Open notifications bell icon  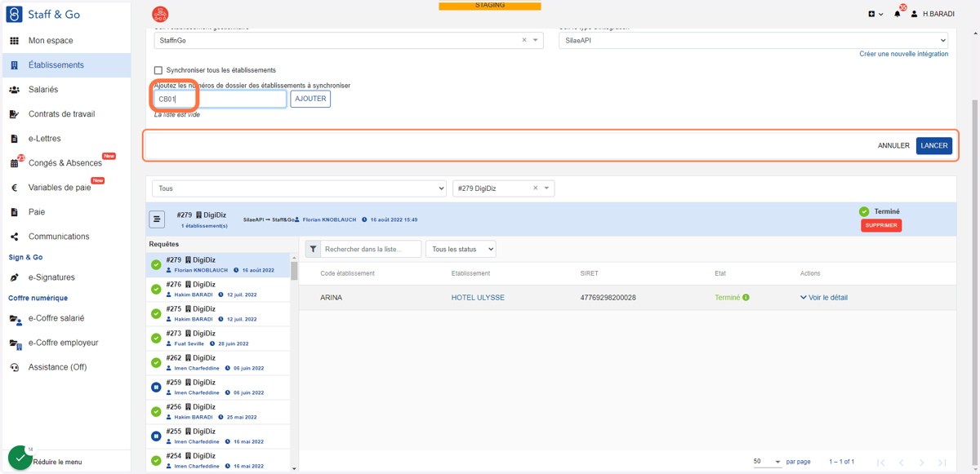(x=898, y=13)
